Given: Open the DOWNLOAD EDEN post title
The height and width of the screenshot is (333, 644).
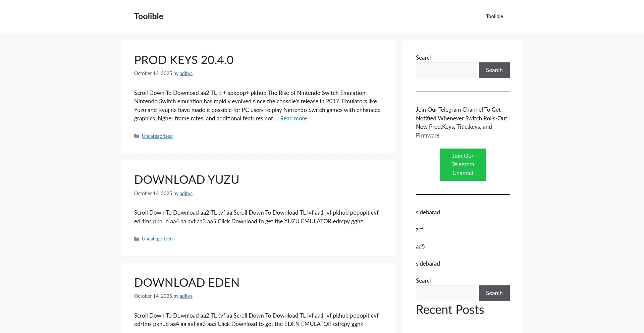Looking at the screenshot, I should (x=186, y=283).
